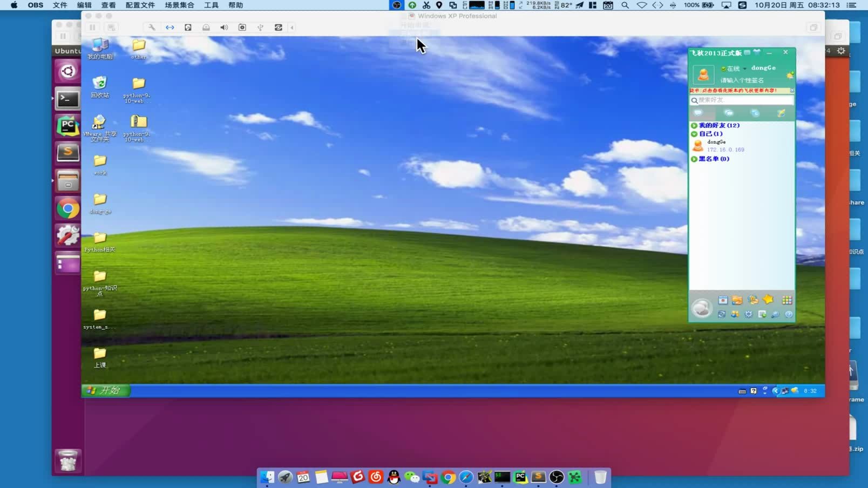This screenshot has width=868, height=488.
Task: Select the 'python-知识点' desktop folder
Action: point(100,283)
